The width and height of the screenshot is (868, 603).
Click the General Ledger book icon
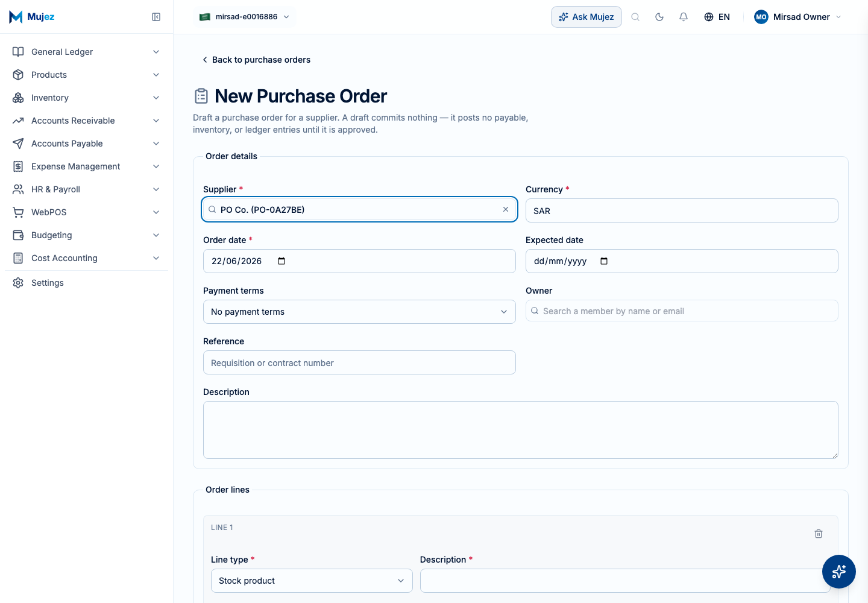(18, 52)
